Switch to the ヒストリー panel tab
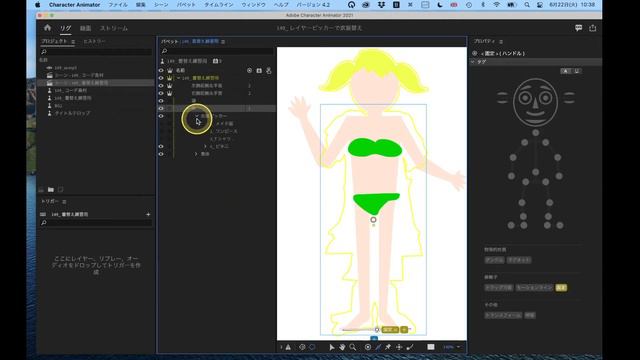Image resolution: width=640 pixels, height=360 pixels. [x=94, y=41]
